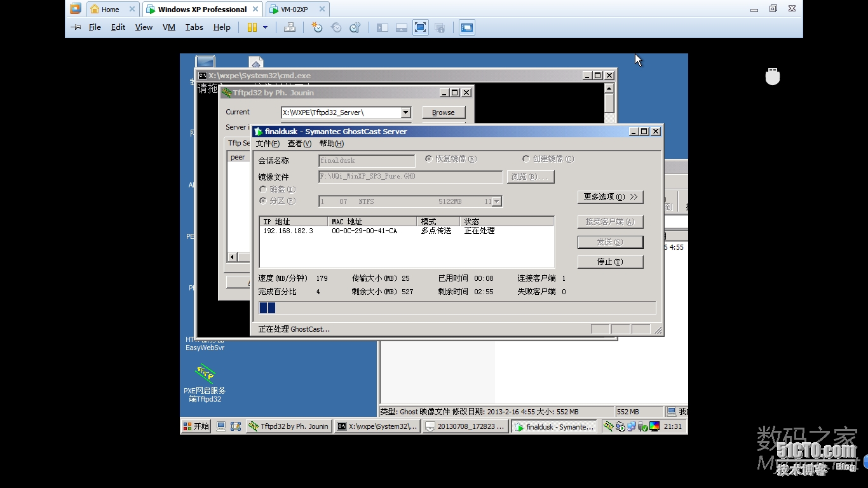Click the 停止(T) button
Viewport: 868px width, 488px height.
click(611, 262)
